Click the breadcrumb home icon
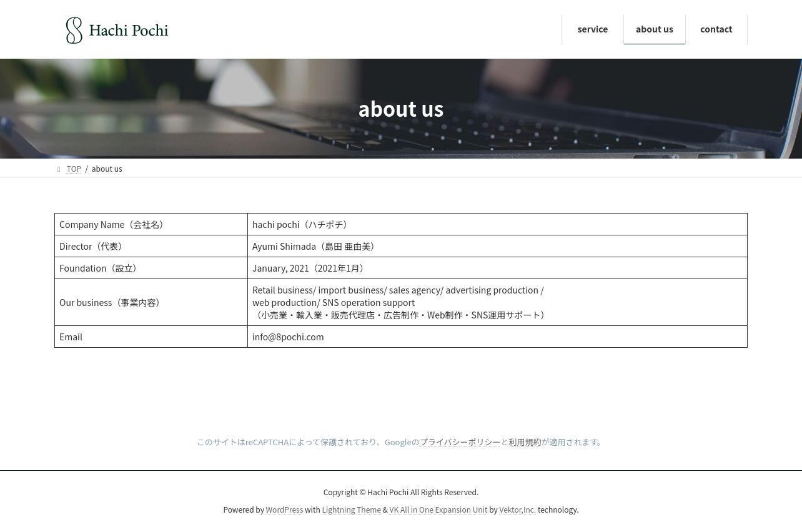Viewport: 802px width, 532px height. coord(59,169)
